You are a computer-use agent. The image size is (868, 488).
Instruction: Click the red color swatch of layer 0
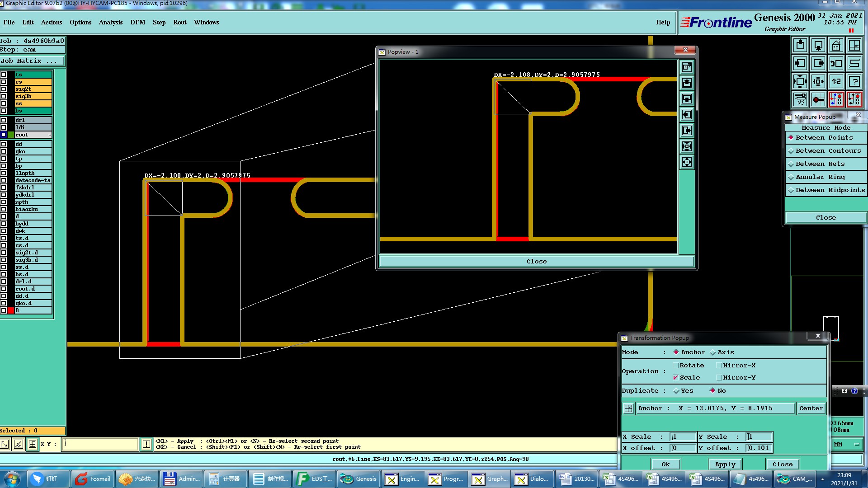pyautogui.click(x=11, y=310)
